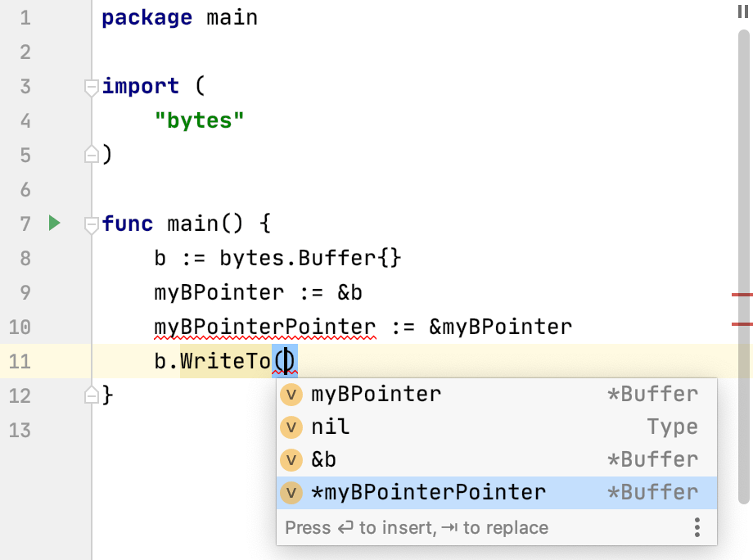Fold the func main body
Screen dimensions: 753x560
[91, 225]
